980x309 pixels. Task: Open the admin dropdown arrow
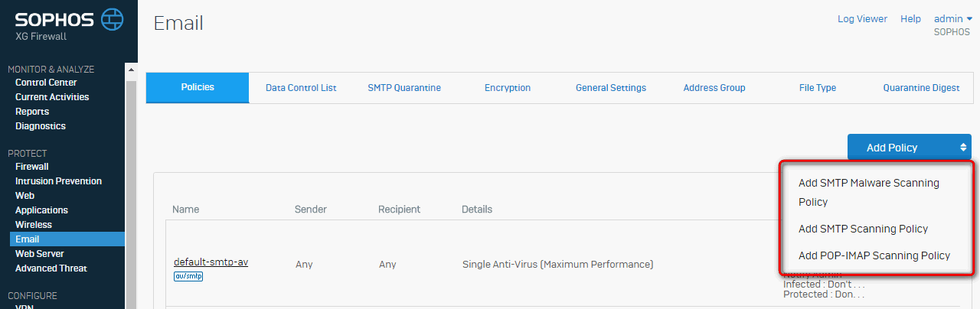click(x=969, y=18)
